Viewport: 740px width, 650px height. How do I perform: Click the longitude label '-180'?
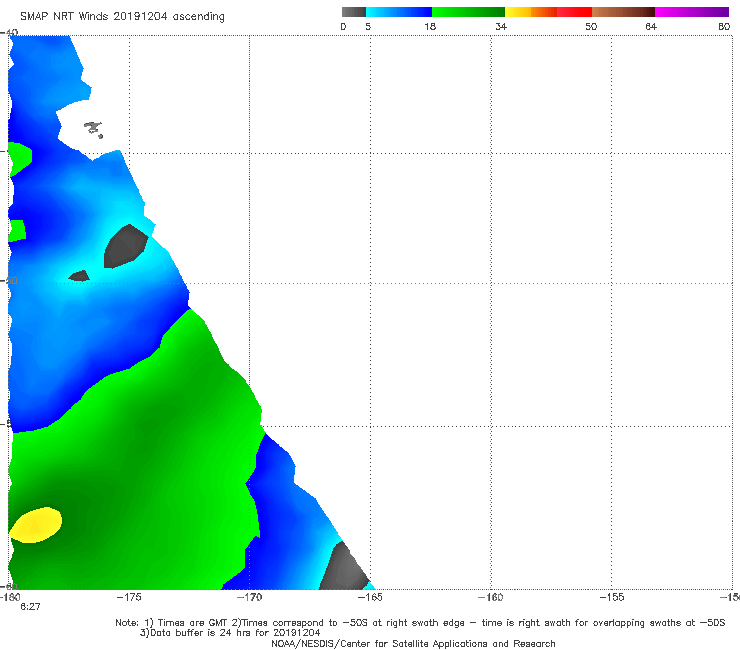tap(10, 597)
